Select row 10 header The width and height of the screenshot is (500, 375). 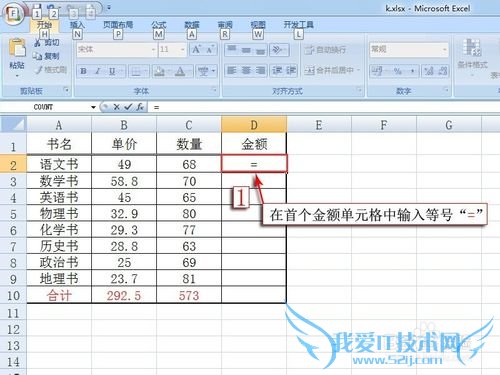13,295
